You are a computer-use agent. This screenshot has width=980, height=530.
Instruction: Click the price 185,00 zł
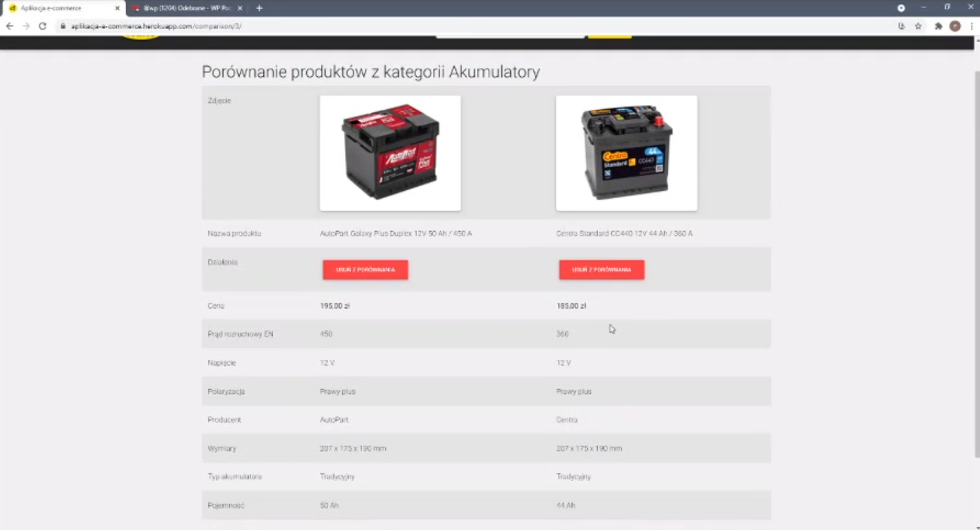pyautogui.click(x=571, y=306)
